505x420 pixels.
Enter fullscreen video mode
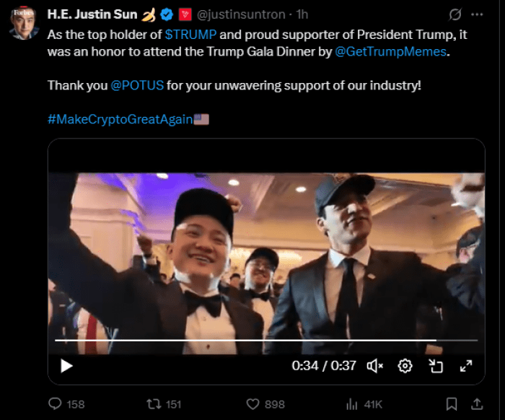coord(466,366)
